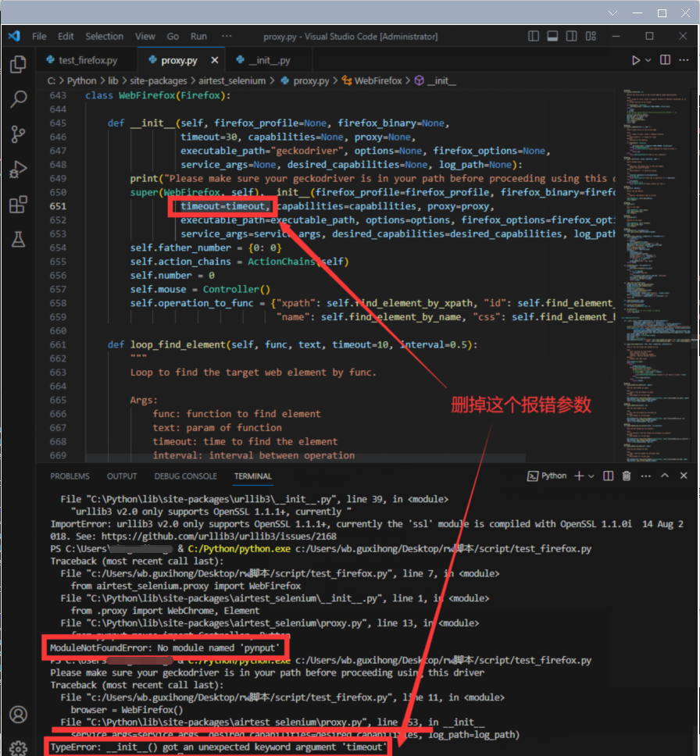Split the editor to the right

(666, 60)
